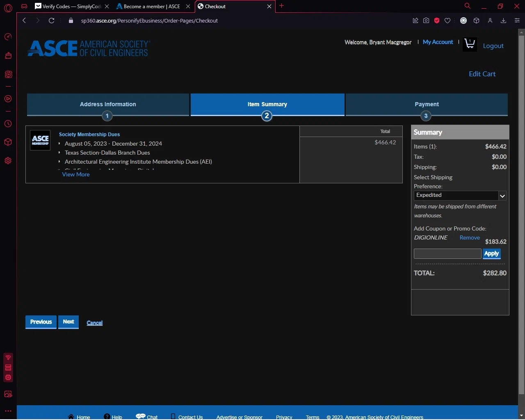Toggle the network limiter wifi icon
Image resolution: width=525 pixels, height=420 pixels.
point(8,358)
